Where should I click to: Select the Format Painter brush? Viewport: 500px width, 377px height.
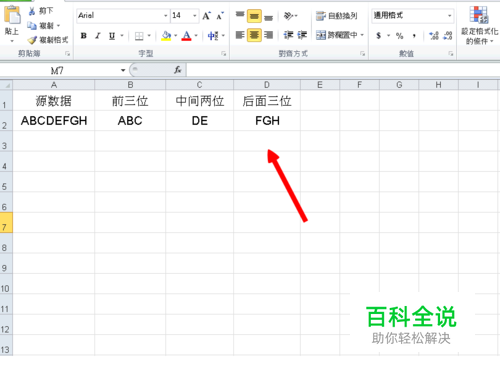point(48,40)
